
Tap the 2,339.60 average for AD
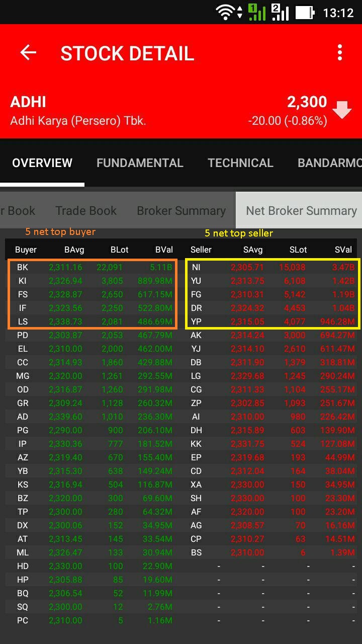pos(65,417)
